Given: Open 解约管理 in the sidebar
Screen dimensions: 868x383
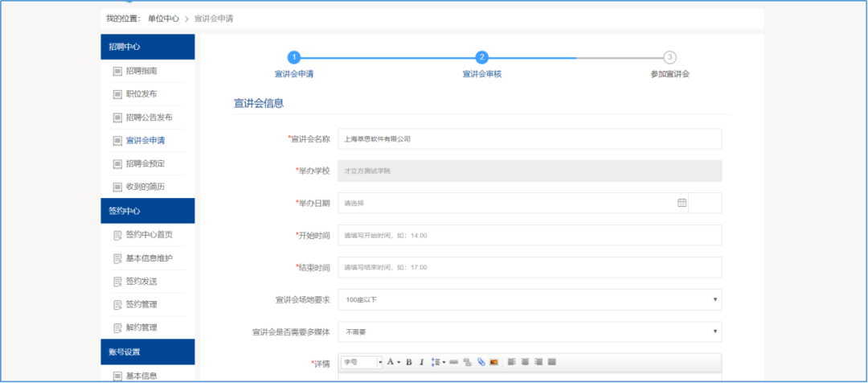Looking at the screenshot, I should pyautogui.click(x=141, y=327).
